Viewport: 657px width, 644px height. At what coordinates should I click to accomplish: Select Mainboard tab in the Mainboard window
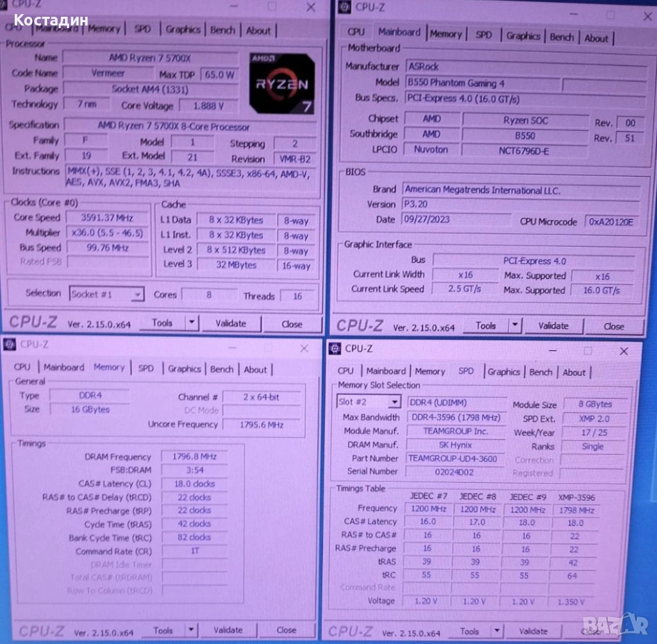tap(399, 32)
